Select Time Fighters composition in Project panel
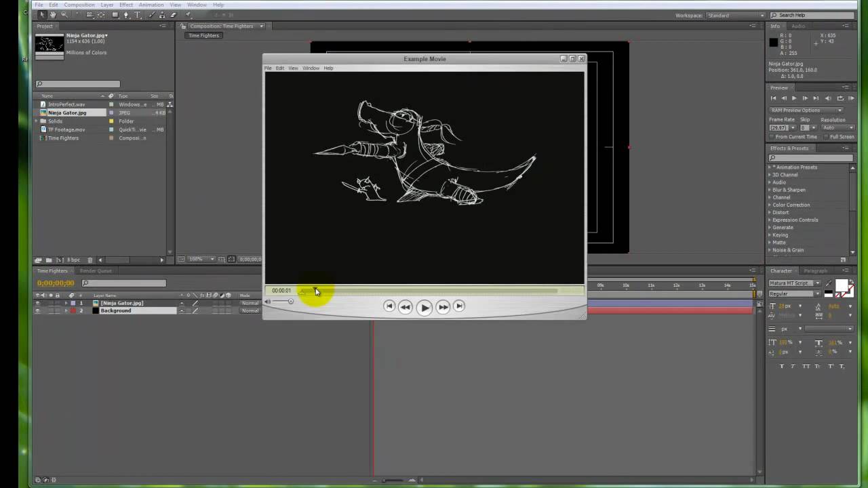 [63, 138]
